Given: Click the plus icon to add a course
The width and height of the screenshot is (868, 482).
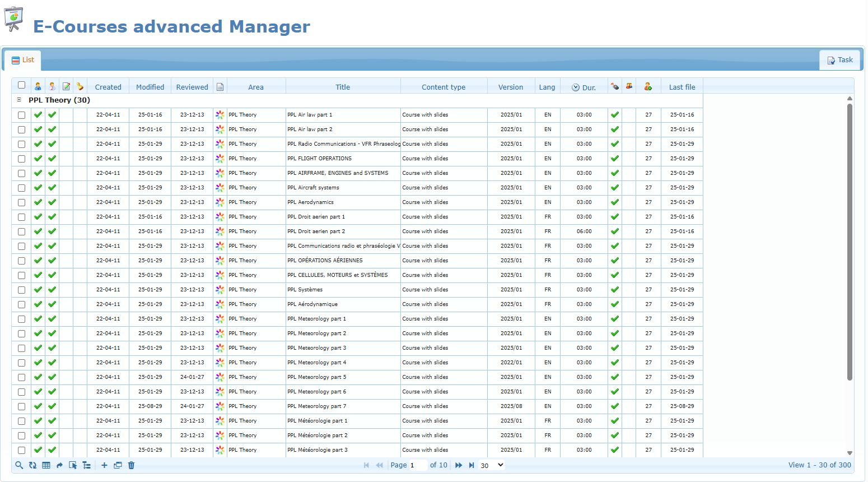Looking at the screenshot, I should [104, 465].
